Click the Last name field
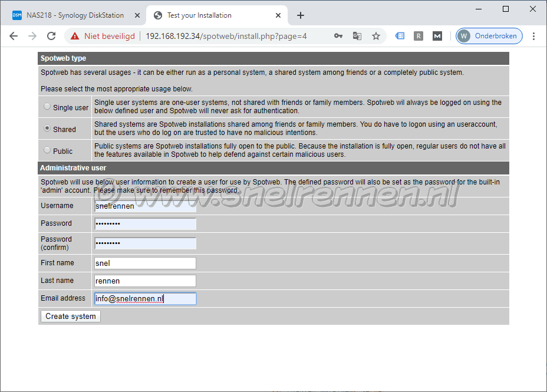The width and height of the screenshot is (547, 392). coord(145,281)
